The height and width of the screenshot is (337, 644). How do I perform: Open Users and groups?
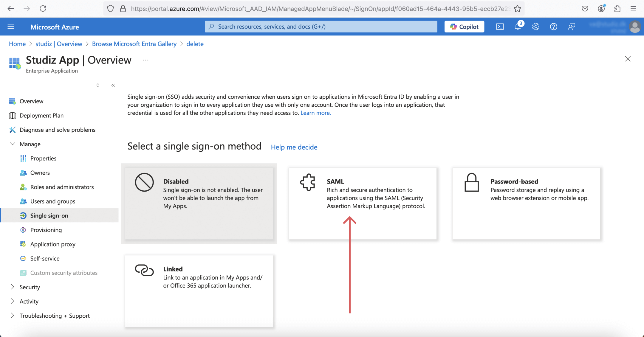(60, 201)
